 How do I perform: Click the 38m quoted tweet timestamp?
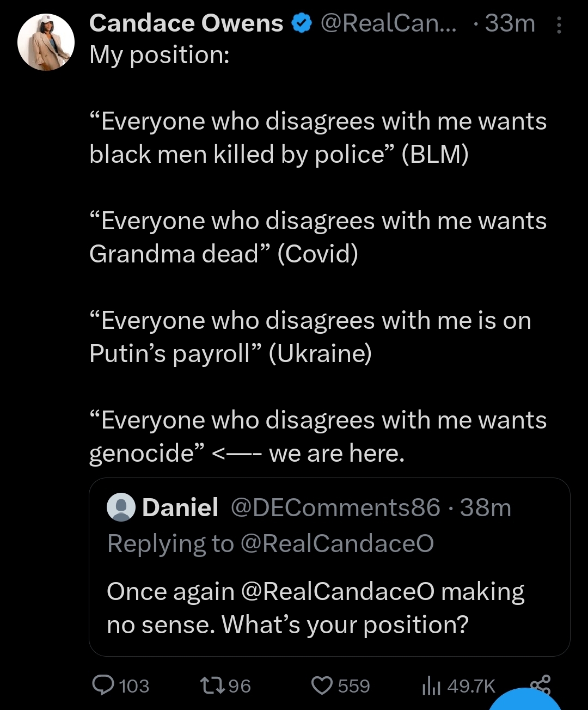click(486, 507)
